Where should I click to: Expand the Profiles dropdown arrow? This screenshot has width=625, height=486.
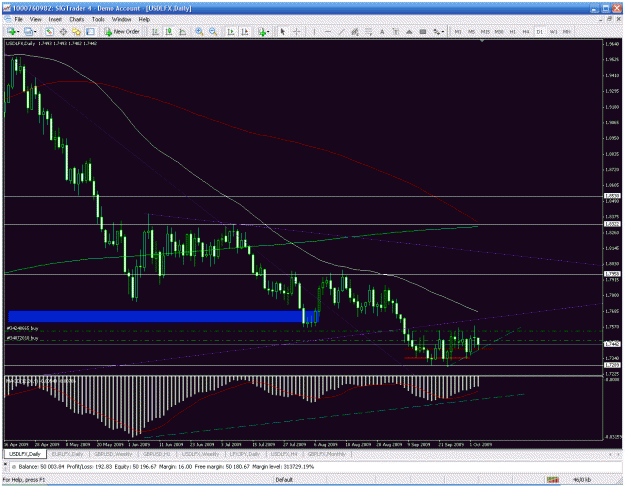(x=35, y=31)
